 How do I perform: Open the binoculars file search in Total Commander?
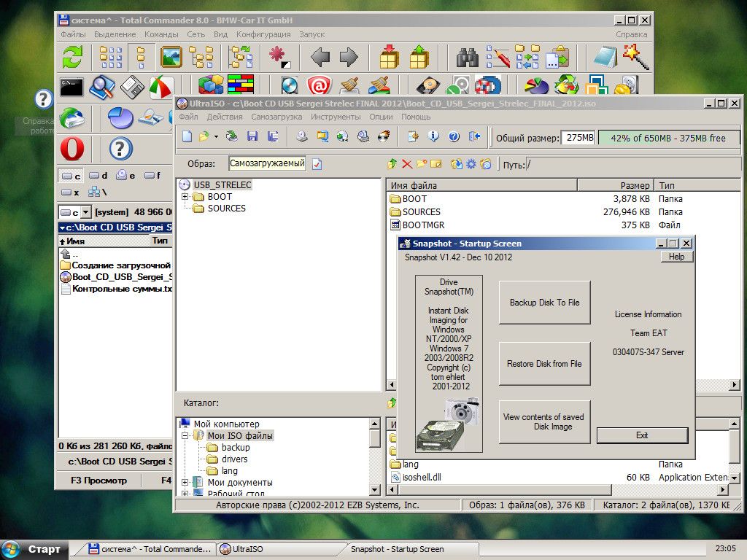click(468, 57)
